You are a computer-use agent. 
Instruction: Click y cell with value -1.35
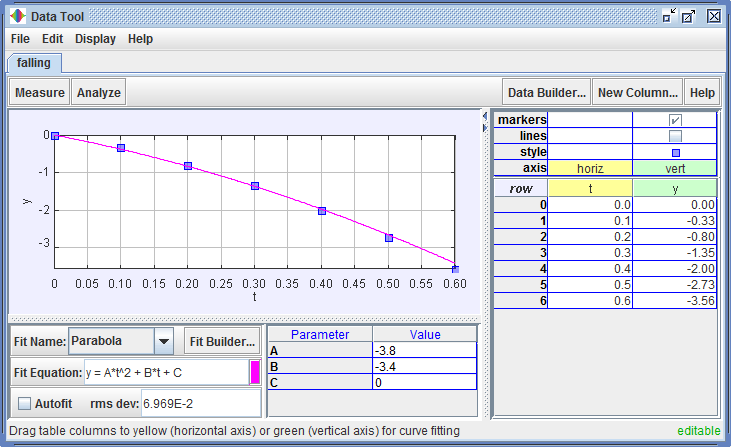(675, 253)
